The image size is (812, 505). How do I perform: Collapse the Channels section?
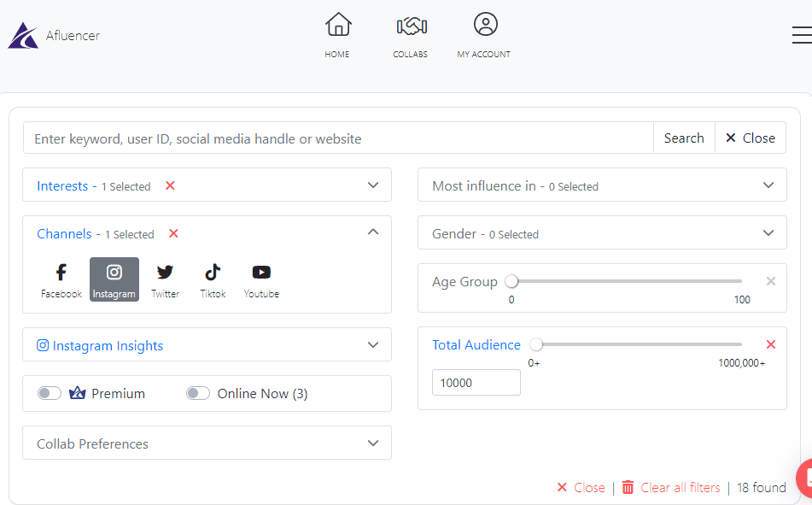[372, 232]
